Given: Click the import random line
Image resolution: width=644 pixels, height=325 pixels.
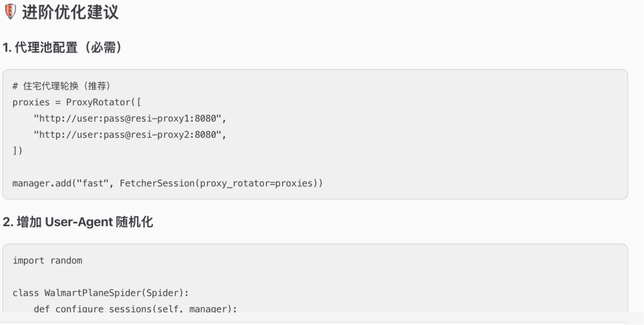Looking at the screenshot, I should pos(47,261).
